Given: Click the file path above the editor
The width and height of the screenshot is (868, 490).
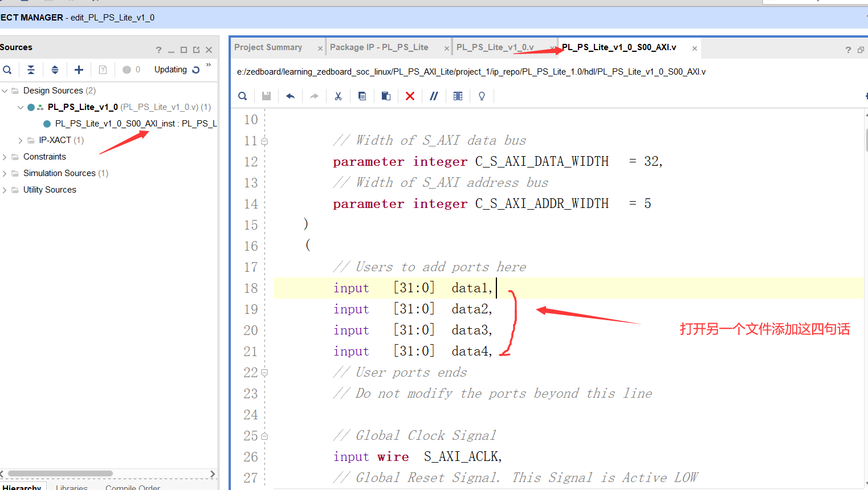Looking at the screenshot, I should 471,72.
